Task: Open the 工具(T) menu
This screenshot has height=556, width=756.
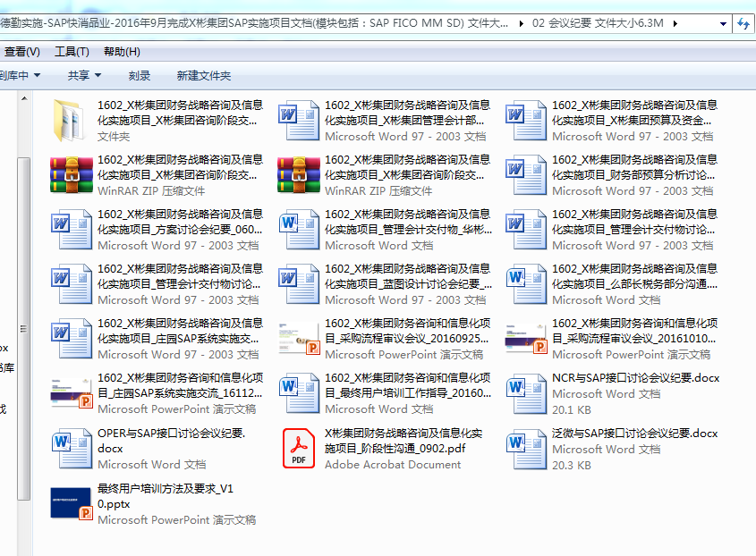Action: (x=72, y=52)
